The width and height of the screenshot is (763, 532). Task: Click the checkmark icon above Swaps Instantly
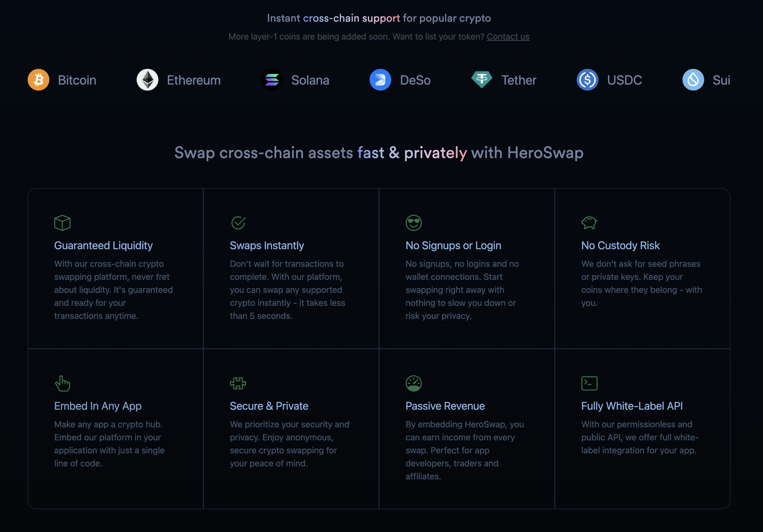point(238,223)
